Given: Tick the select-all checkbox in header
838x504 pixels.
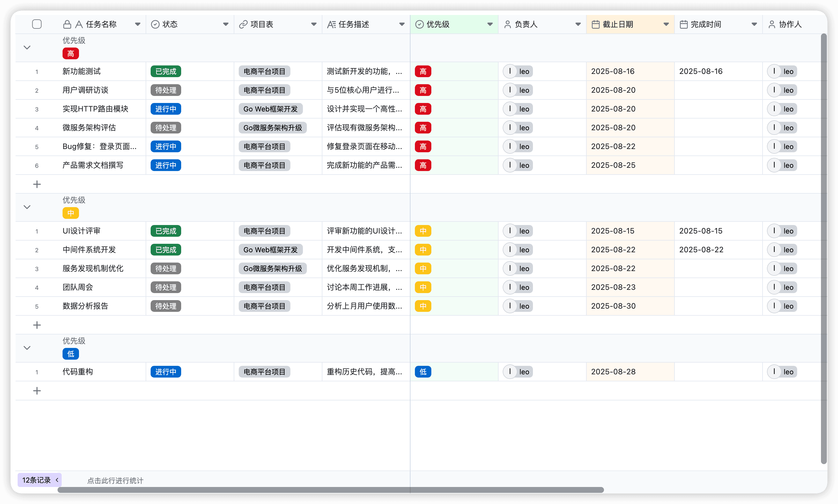Looking at the screenshot, I should 37,24.
